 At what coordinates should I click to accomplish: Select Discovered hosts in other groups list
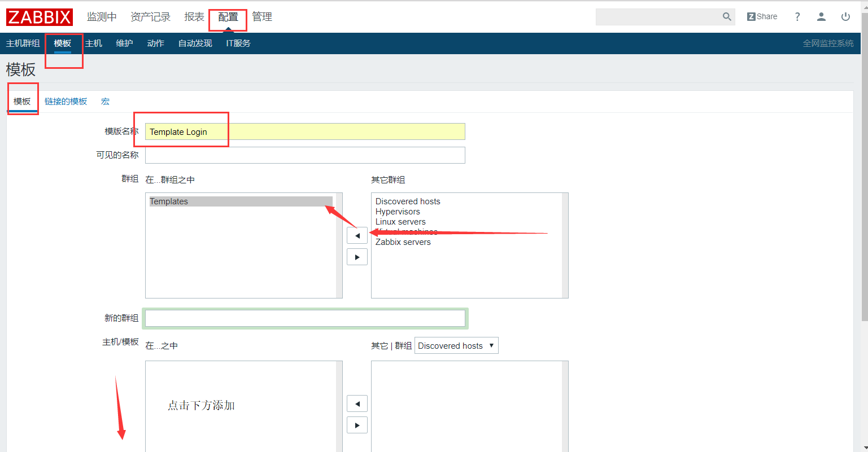tap(408, 201)
